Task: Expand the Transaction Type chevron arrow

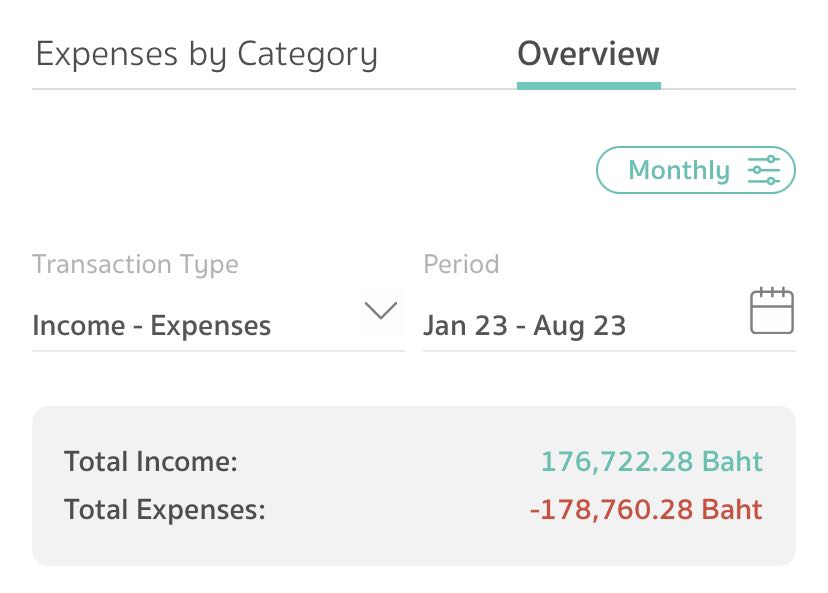Action: (380, 311)
